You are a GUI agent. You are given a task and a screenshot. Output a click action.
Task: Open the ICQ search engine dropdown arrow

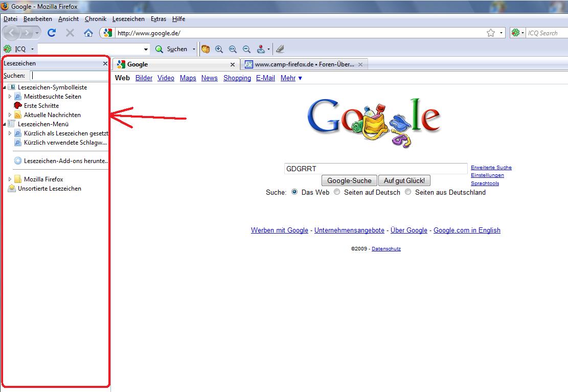point(522,33)
